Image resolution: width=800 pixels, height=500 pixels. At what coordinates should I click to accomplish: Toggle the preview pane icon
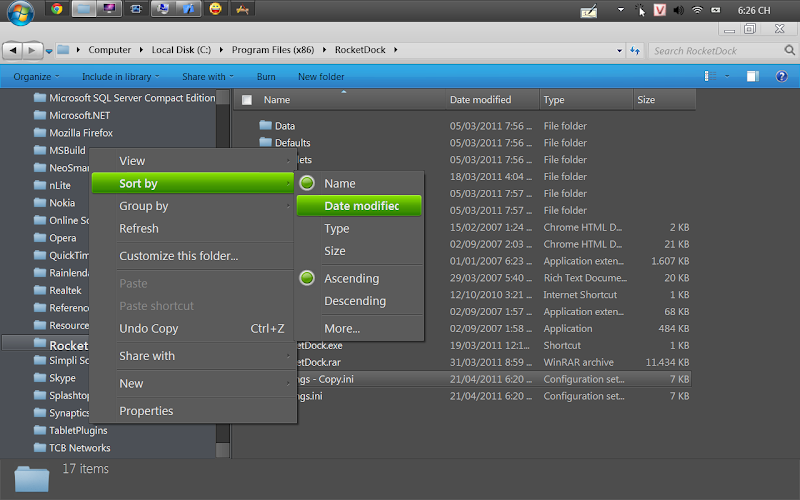(753, 76)
